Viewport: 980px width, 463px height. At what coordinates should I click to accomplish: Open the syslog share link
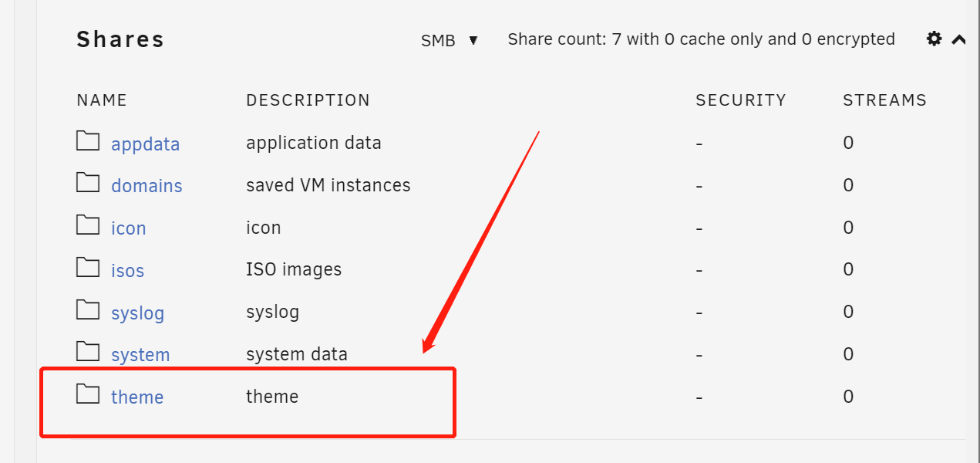[x=137, y=313]
